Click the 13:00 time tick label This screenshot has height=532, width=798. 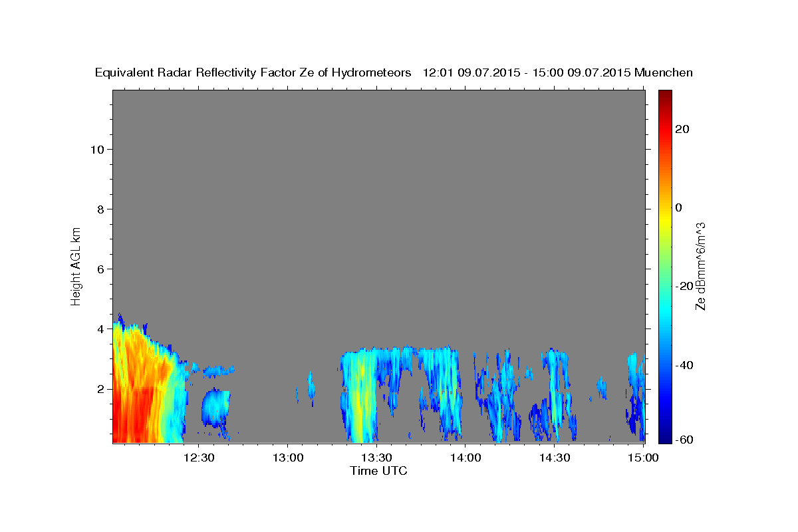click(288, 458)
